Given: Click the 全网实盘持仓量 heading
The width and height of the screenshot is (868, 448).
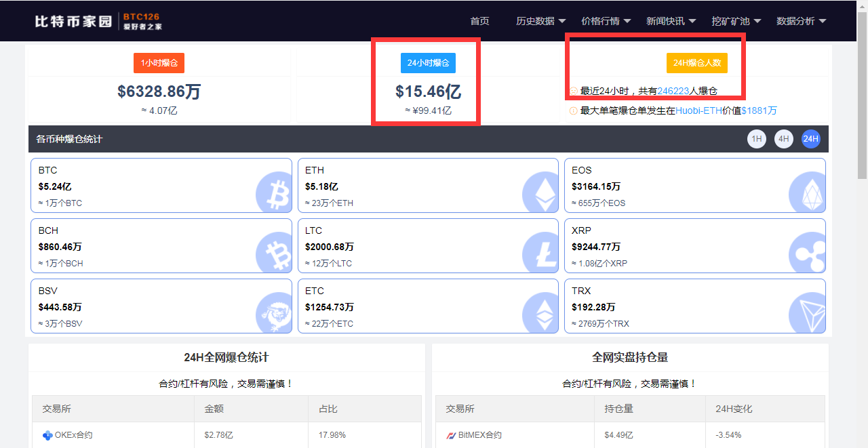Looking at the screenshot, I should (x=630, y=357).
